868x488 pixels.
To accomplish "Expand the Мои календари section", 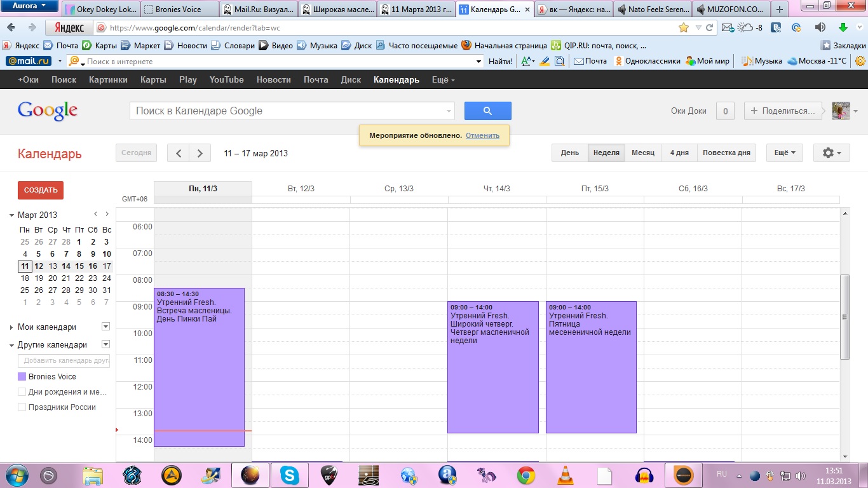I will (12, 327).
